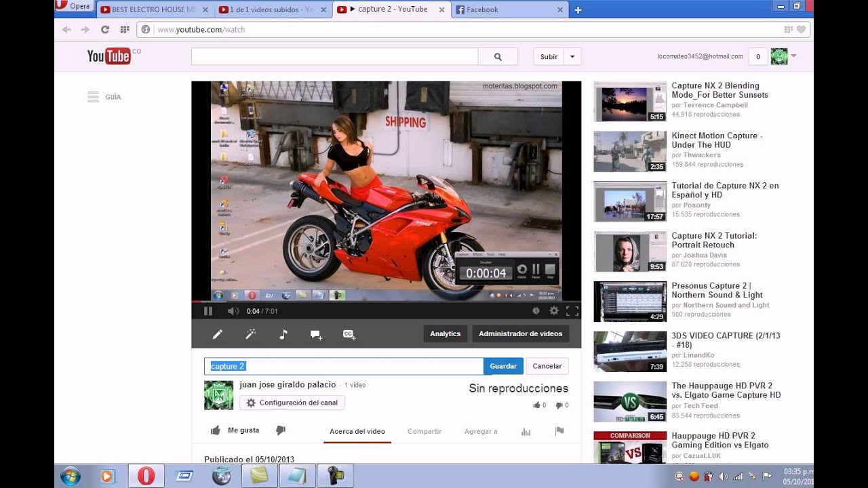
Task: Switch to BEST ELECTRO HOUSE tab
Action: pos(154,9)
